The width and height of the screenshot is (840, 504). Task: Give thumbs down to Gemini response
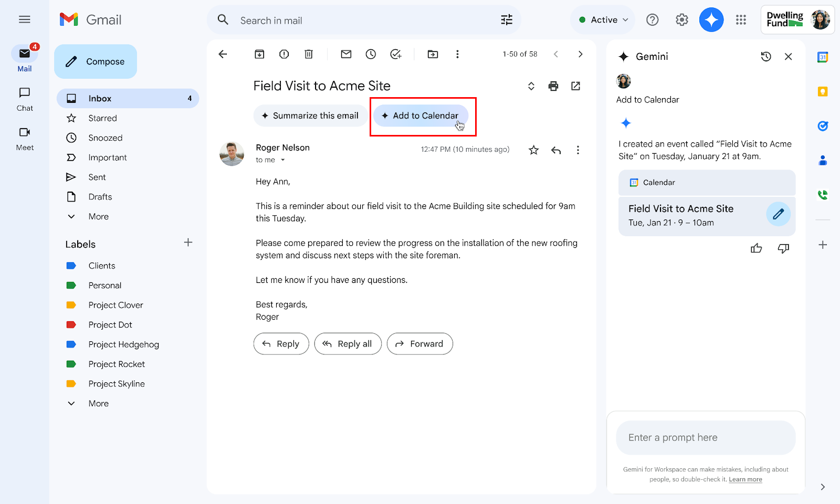(x=783, y=248)
